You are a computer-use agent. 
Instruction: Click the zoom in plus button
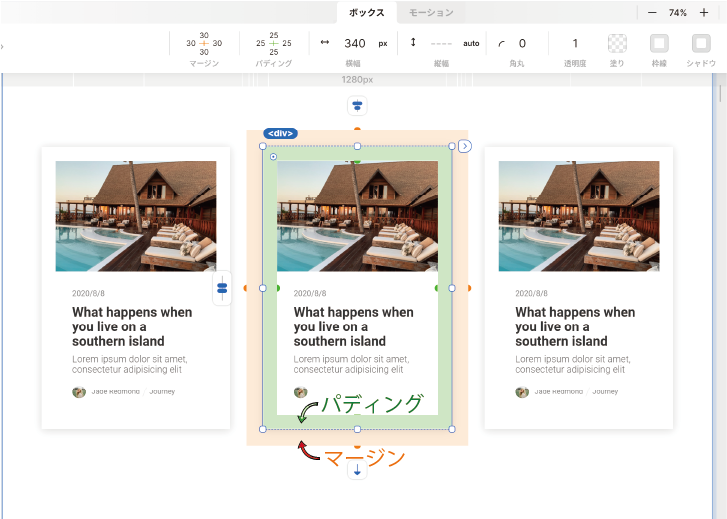pyautogui.click(x=703, y=12)
